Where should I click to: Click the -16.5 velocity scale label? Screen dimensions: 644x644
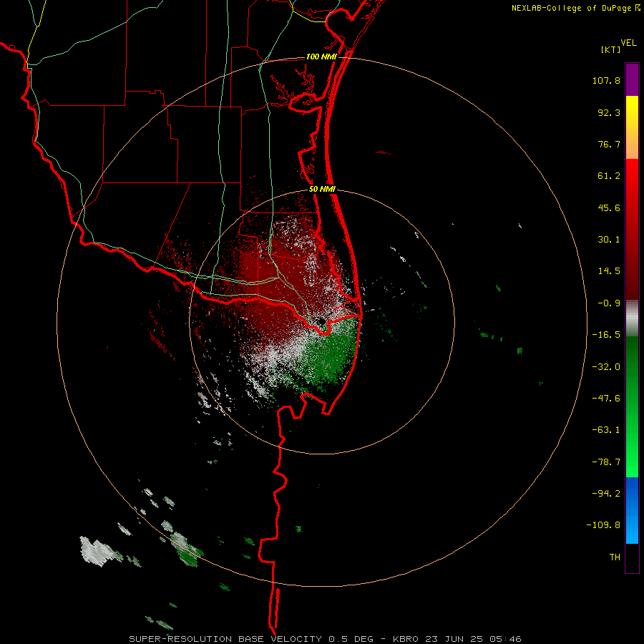[606, 335]
